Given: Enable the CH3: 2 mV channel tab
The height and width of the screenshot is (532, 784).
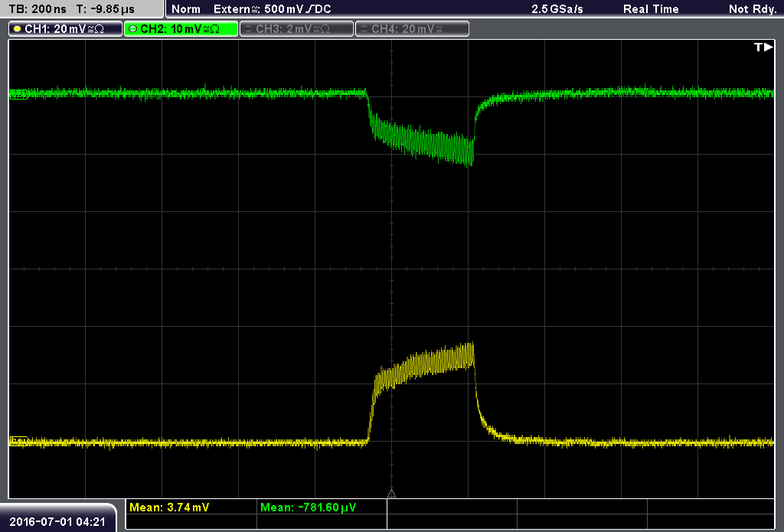Looking at the screenshot, I should point(296,29).
